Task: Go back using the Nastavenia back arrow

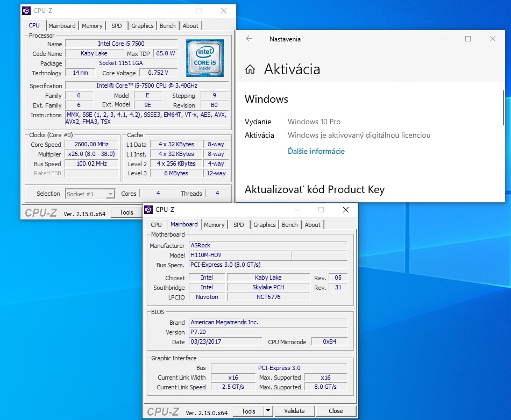Action: 249,39
